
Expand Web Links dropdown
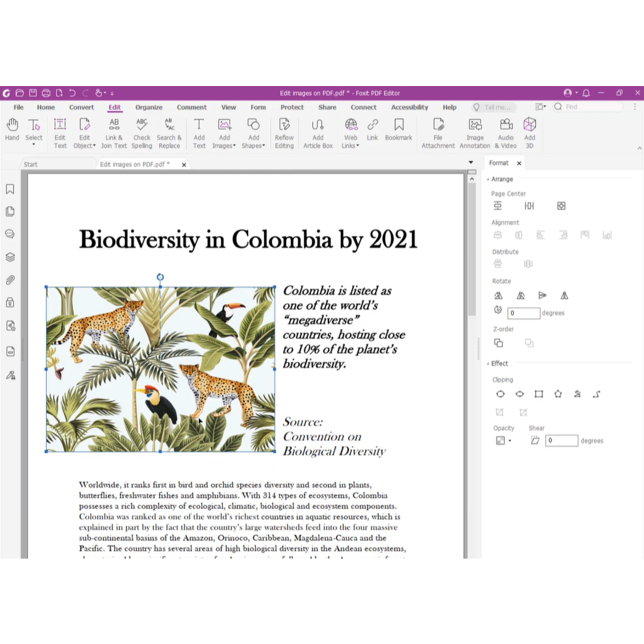[358, 146]
